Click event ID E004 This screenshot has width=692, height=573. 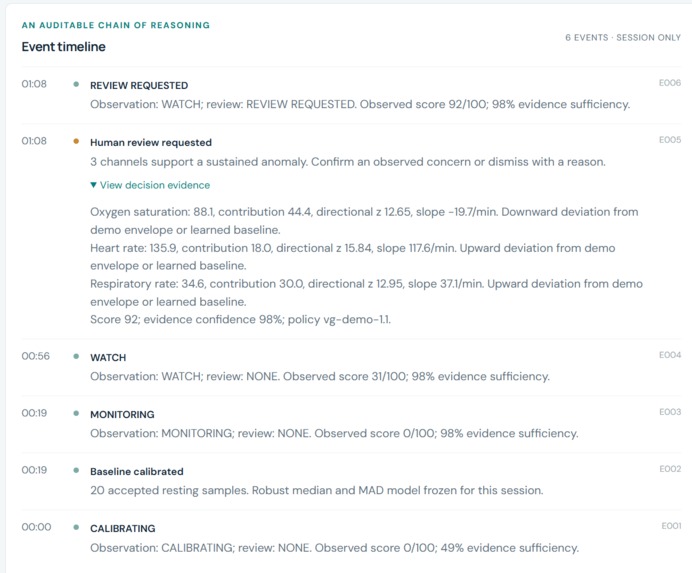coord(670,354)
